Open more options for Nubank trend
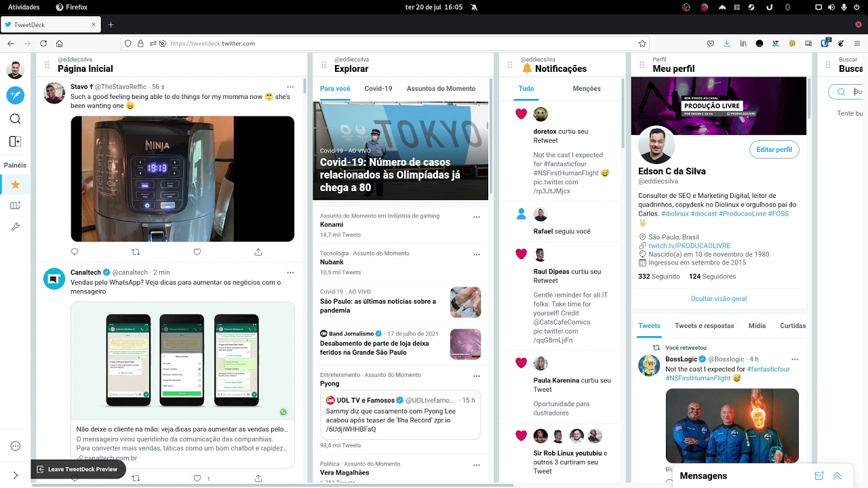This screenshot has height=488, width=868. 477,254
